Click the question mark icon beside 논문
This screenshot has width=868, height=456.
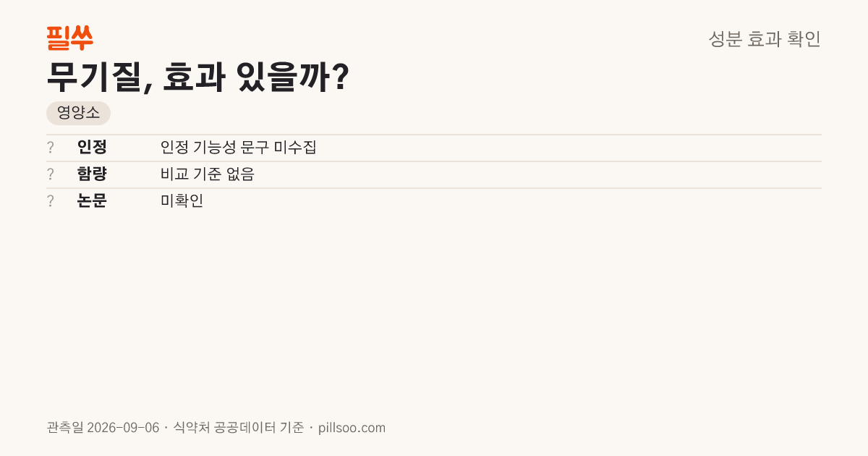51,201
